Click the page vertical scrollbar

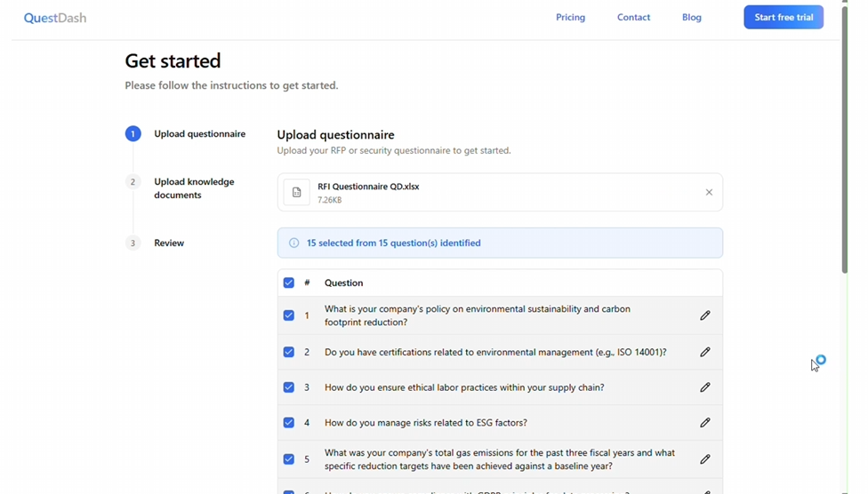click(x=845, y=139)
